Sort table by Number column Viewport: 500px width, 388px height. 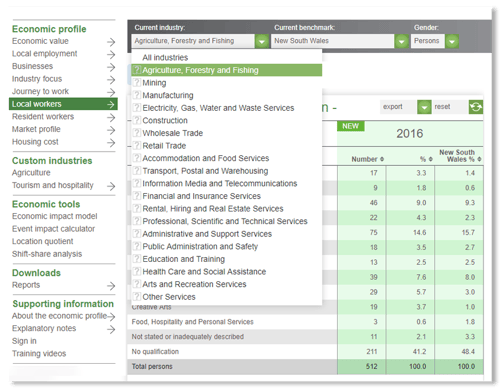368,159
